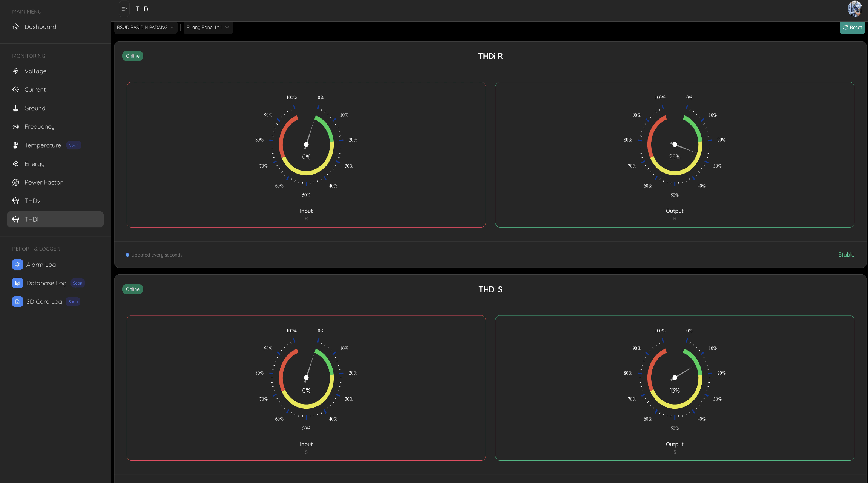The width and height of the screenshot is (868, 483).
Task: Expand the Ruang Panel Lt 1 selector
Action: 208,28
